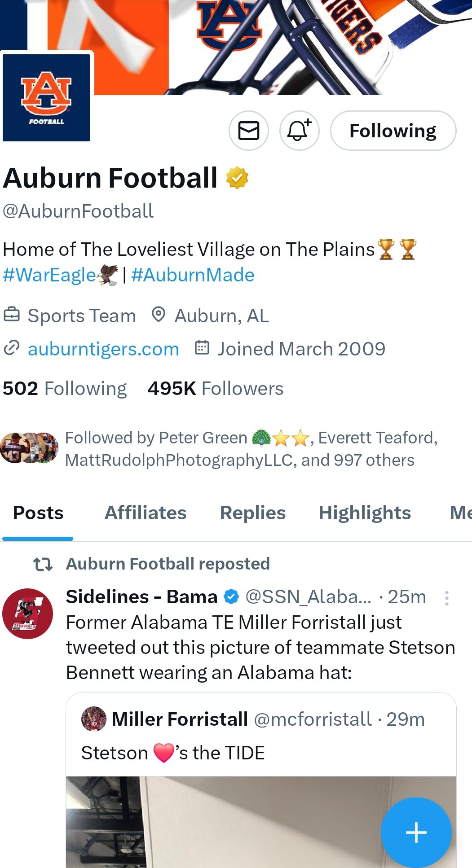View the 495K Followers list
472x868 pixels.
pos(215,388)
